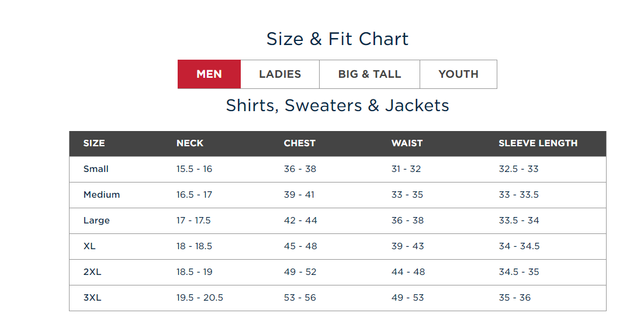
Task: Click the Size & Fit Chart heading
Action: (337, 39)
